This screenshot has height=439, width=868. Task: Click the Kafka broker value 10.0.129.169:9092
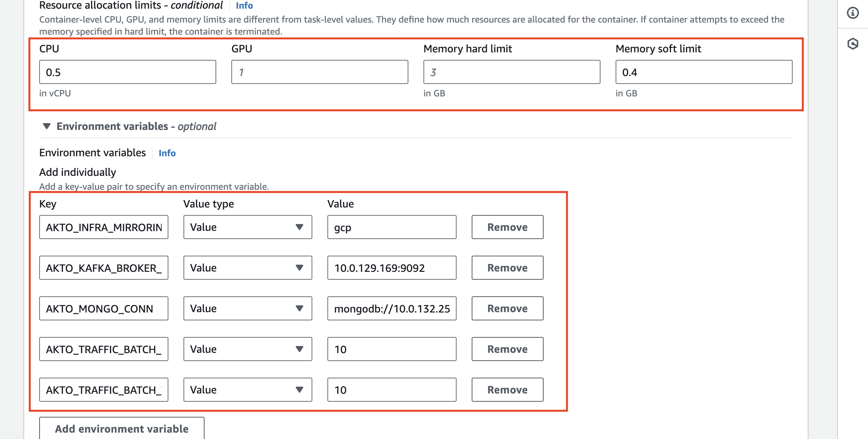click(x=391, y=268)
